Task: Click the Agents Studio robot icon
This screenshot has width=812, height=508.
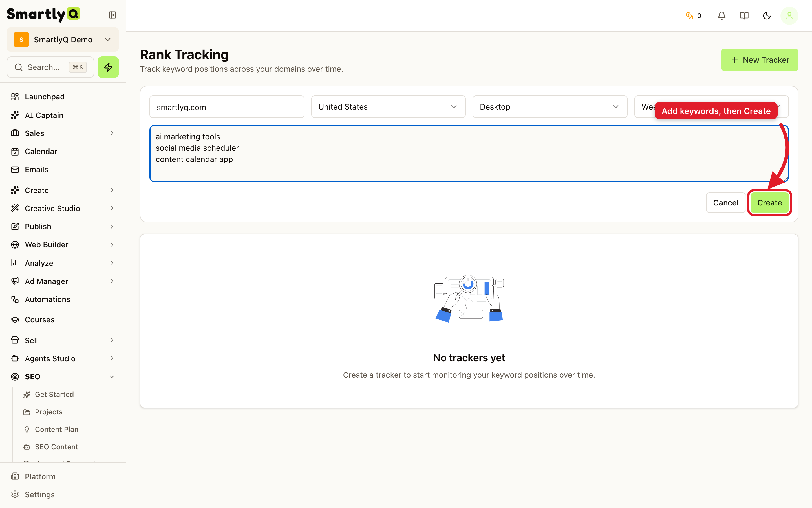Action: point(15,358)
